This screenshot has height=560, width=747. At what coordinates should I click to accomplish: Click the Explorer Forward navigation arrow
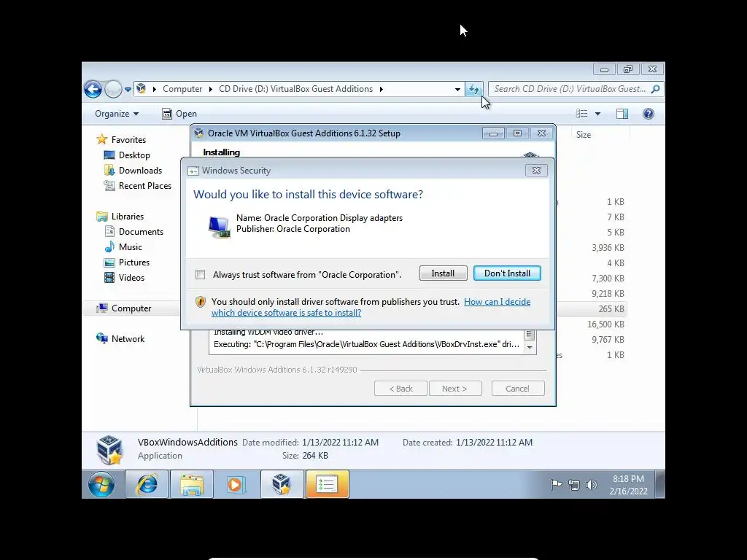113,89
